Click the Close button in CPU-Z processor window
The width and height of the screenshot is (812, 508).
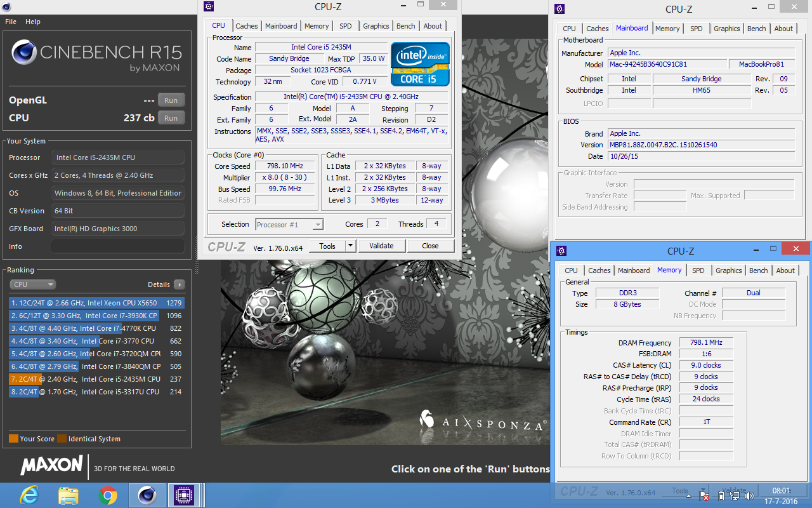pyautogui.click(x=430, y=246)
